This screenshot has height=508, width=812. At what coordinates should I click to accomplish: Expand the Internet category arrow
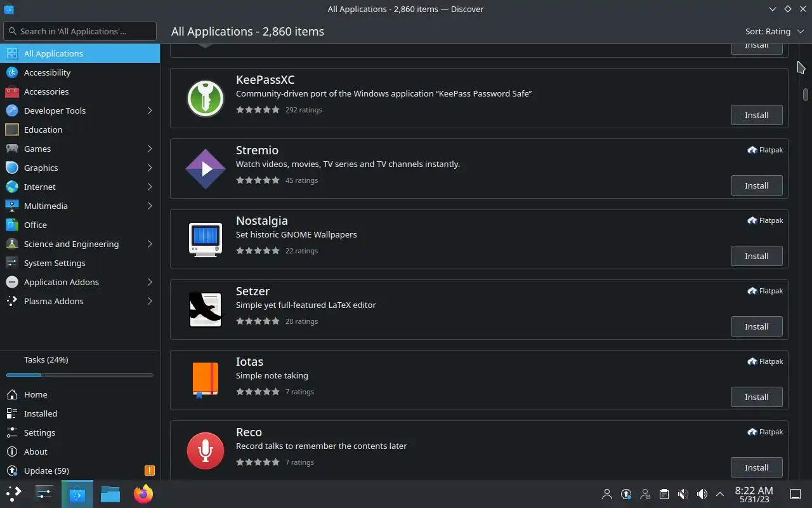(x=150, y=187)
